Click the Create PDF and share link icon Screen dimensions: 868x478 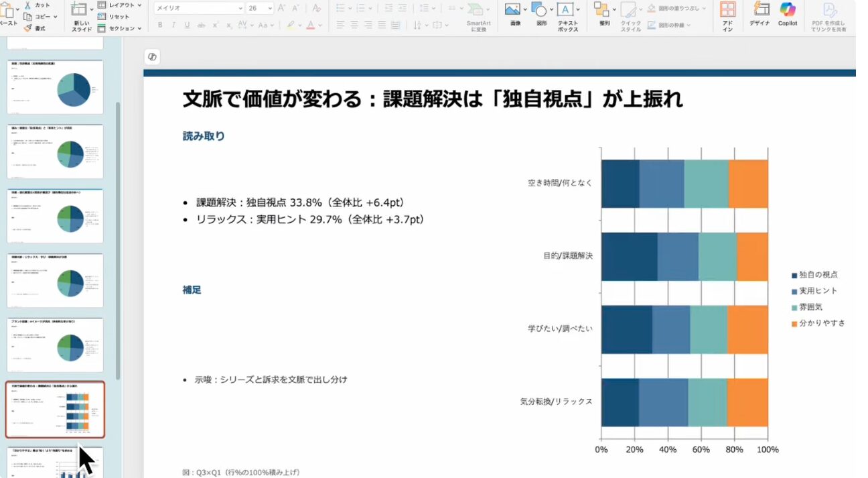(x=828, y=10)
